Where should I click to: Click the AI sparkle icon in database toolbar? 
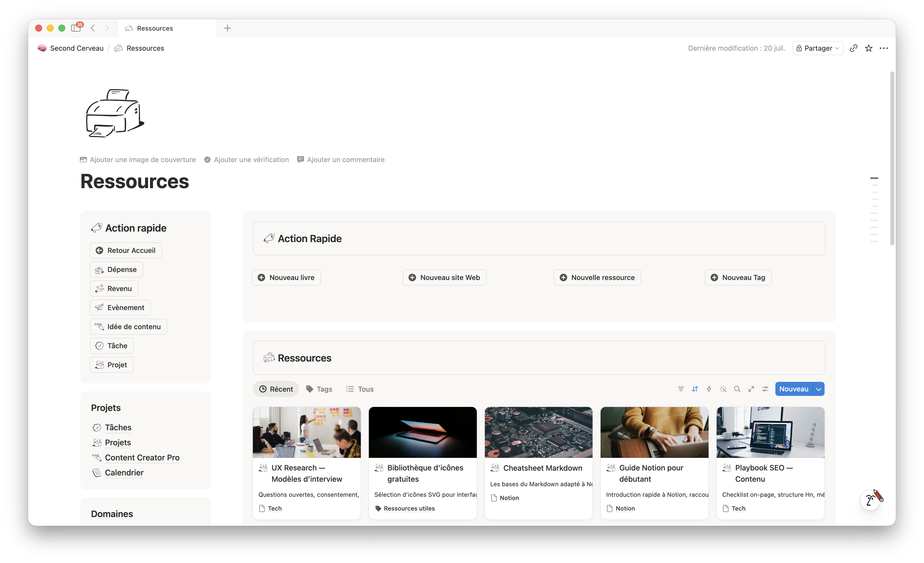pos(723,389)
